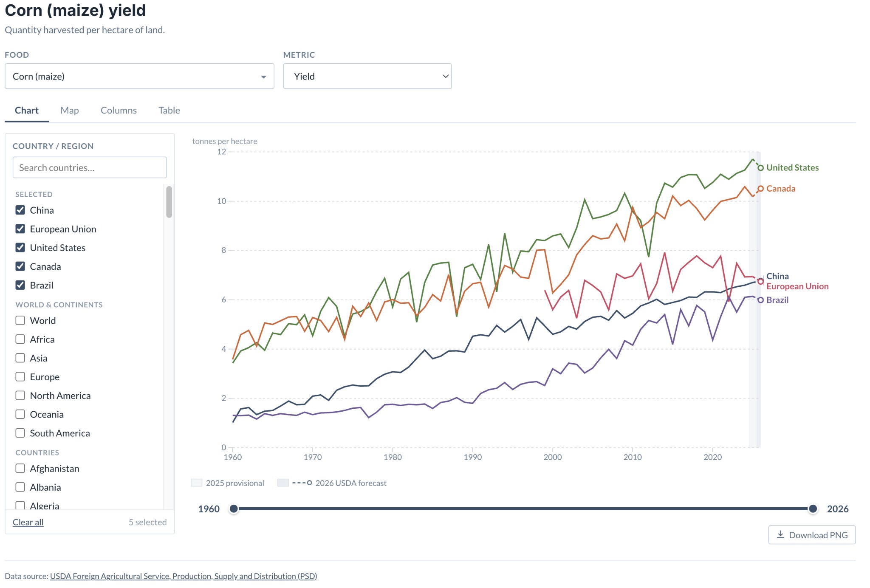870x588 pixels.
Task: Click the Food dropdown caret arrow
Action: tap(263, 77)
